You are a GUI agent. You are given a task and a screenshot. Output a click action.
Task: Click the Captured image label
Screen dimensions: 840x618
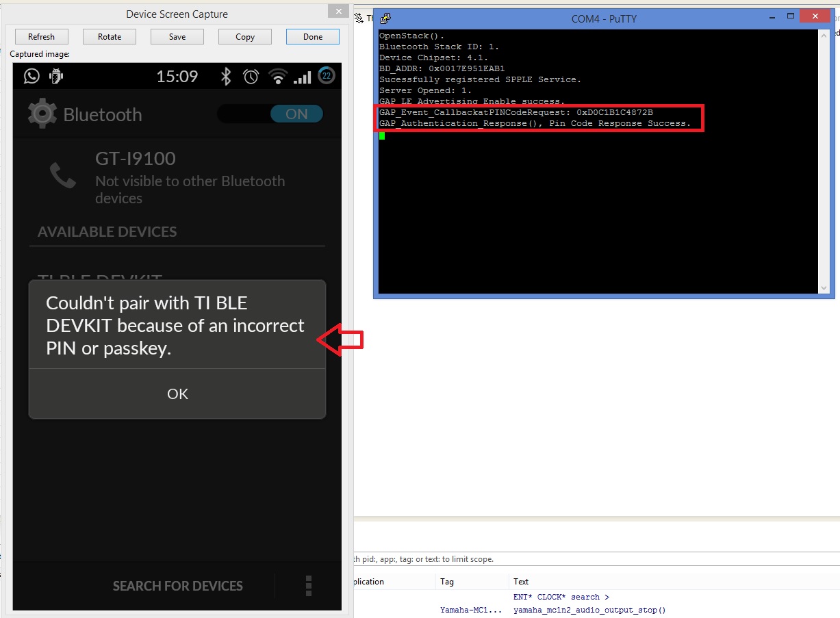[40, 54]
